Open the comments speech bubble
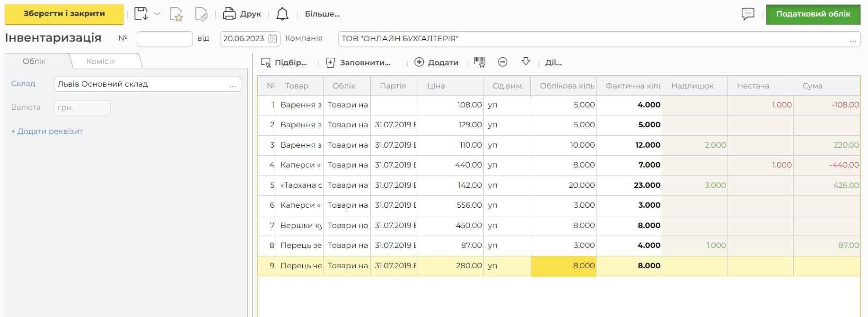The height and width of the screenshot is (317, 868). [747, 14]
